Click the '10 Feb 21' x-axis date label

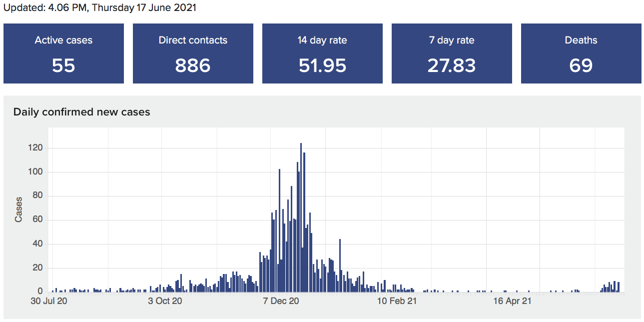[x=397, y=301]
